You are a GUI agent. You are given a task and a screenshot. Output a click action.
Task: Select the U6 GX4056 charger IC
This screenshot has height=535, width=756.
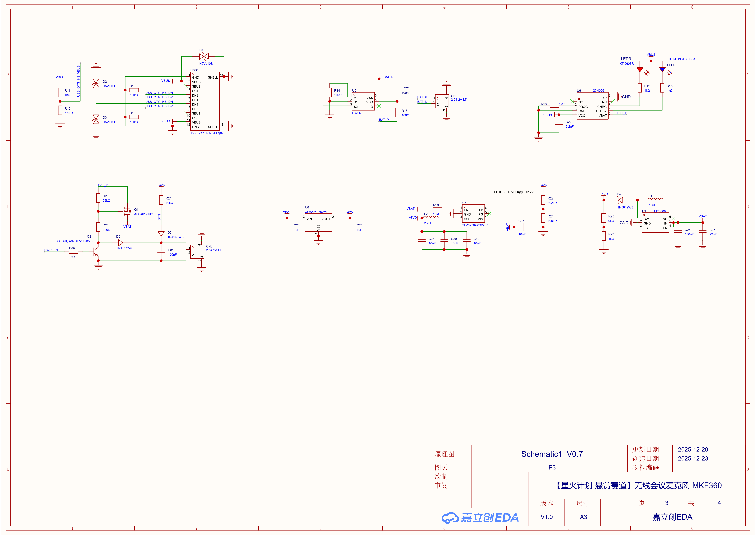[x=592, y=106]
